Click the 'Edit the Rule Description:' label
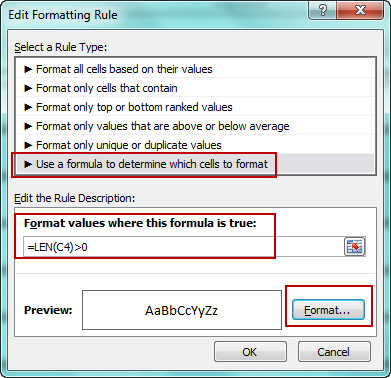 tap(75, 198)
